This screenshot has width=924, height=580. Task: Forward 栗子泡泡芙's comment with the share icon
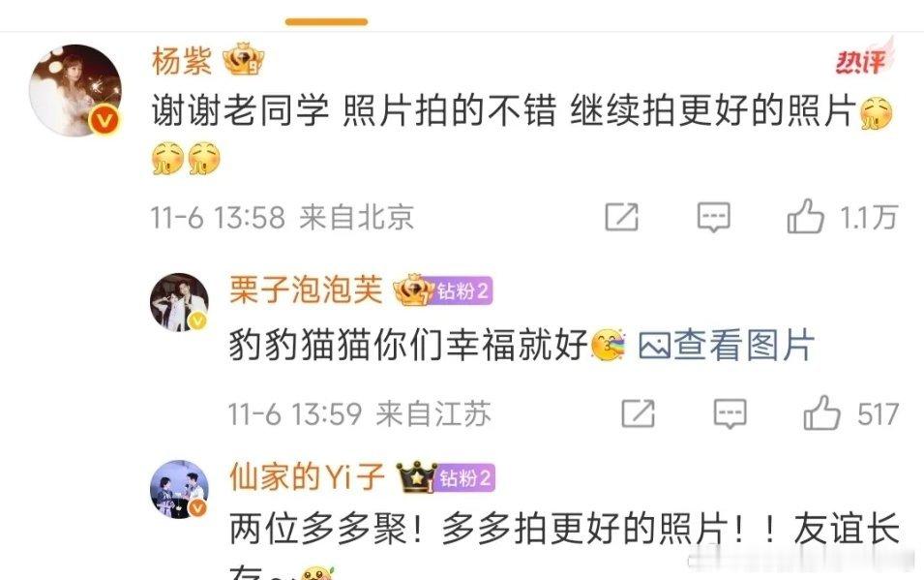point(639,413)
